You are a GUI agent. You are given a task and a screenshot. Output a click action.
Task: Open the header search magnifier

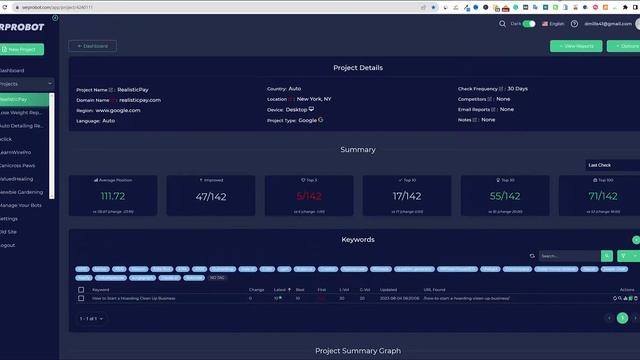(502, 24)
